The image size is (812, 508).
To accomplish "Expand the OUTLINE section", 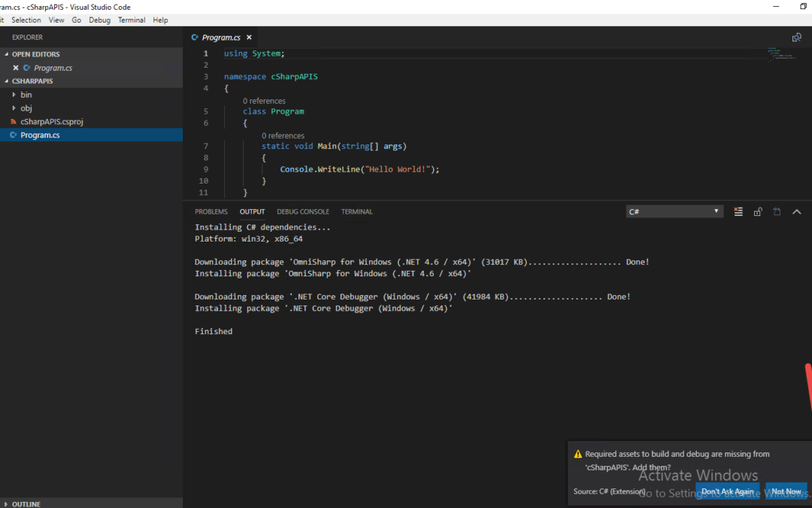I will pyautogui.click(x=26, y=503).
